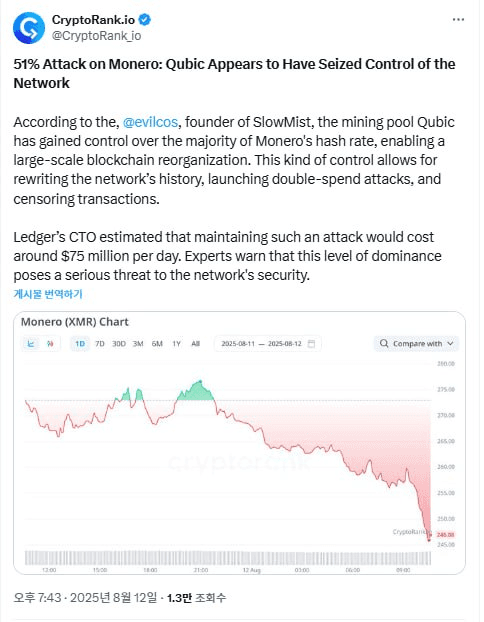Click the search icon in Compare with

pos(384,344)
